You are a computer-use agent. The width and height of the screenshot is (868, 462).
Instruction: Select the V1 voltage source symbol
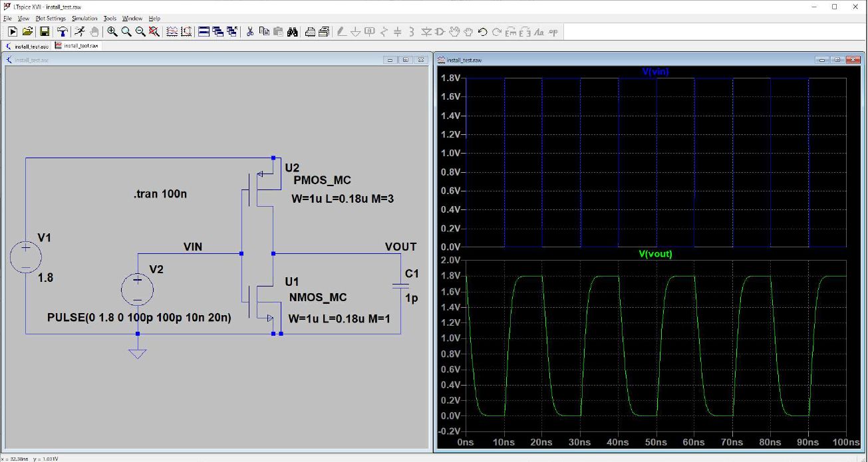[x=26, y=258]
